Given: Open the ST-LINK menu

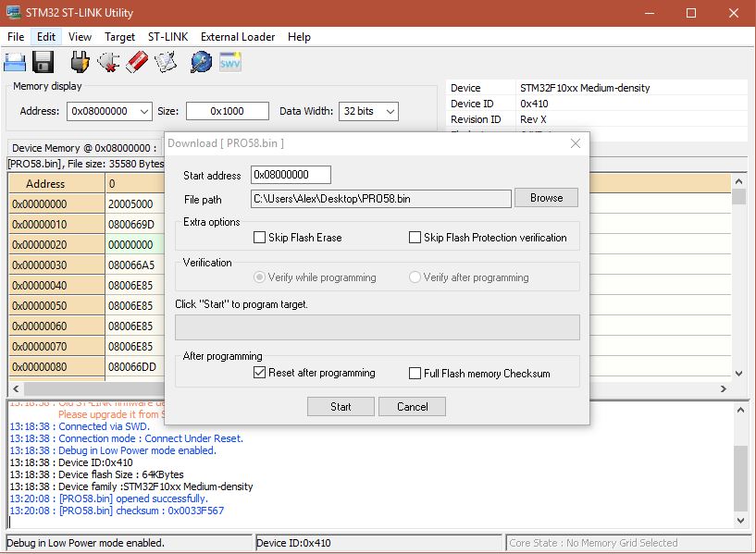Looking at the screenshot, I should 167,37.
